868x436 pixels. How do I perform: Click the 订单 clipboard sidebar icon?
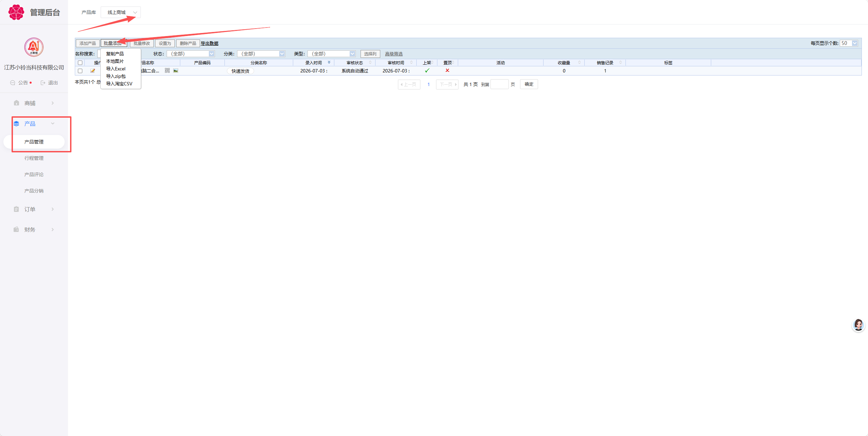tap(16, 209)
